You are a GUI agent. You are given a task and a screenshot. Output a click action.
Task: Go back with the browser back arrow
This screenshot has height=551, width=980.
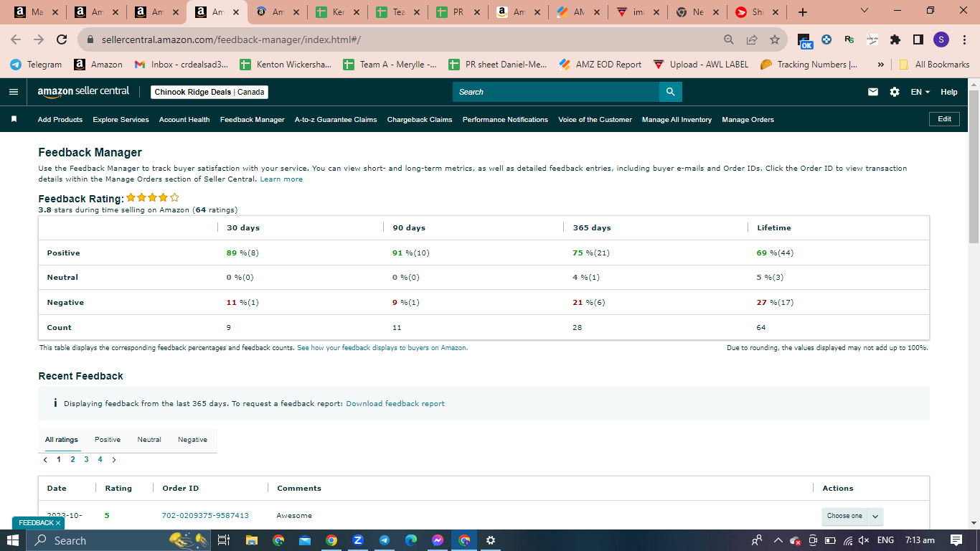[16, 39]
